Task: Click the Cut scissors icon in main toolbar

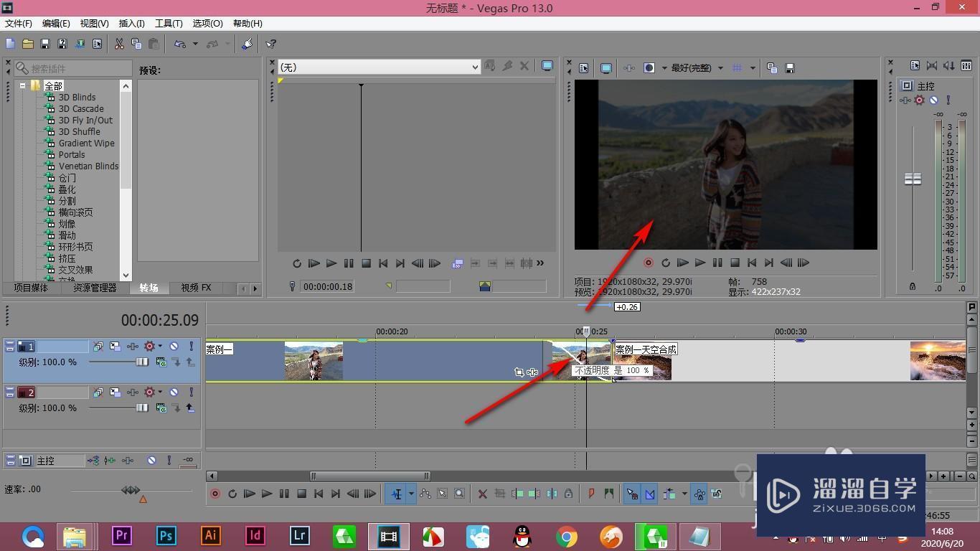Action: [119, 44]
